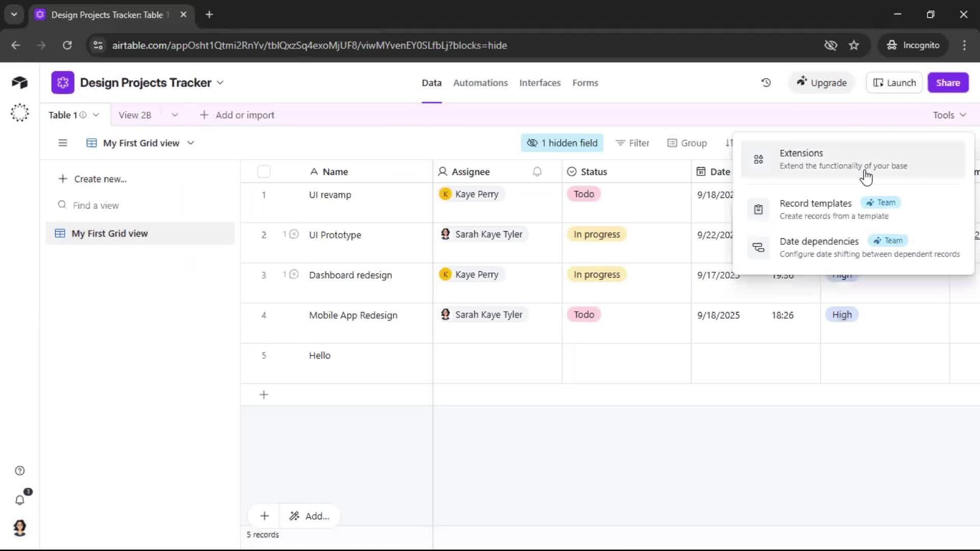
Task: Click the High priority pill on Mobile App Redesign
Action: tap(842, 315)
